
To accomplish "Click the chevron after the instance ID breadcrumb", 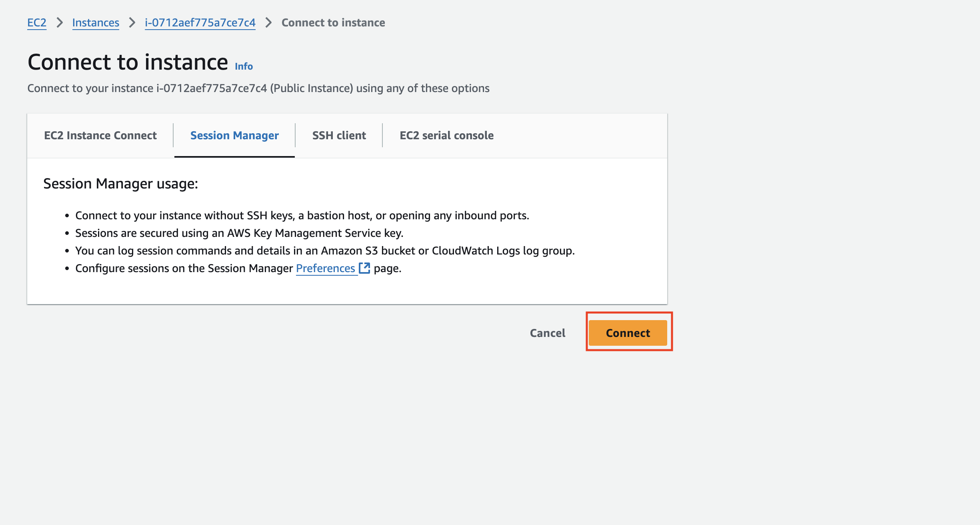I will (x=268, y=23).
